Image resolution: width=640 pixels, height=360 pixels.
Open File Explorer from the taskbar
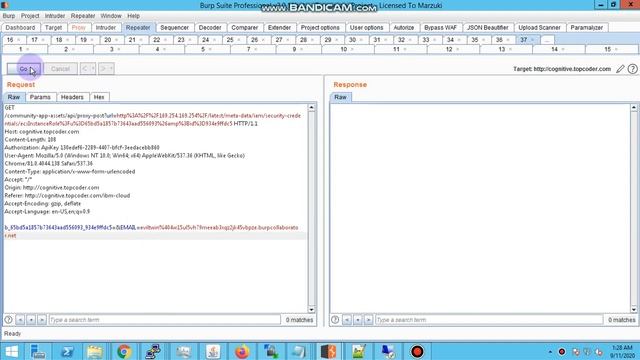click(x=95, y=351)
